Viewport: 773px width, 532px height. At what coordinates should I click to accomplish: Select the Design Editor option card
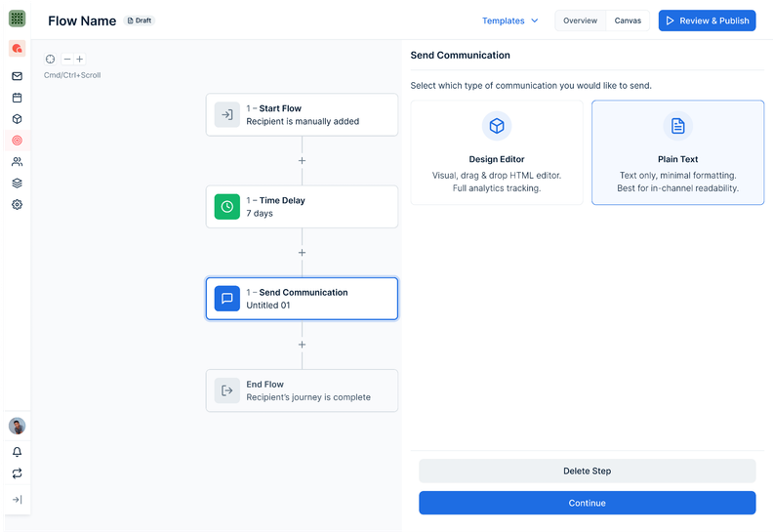click(497, 152)
